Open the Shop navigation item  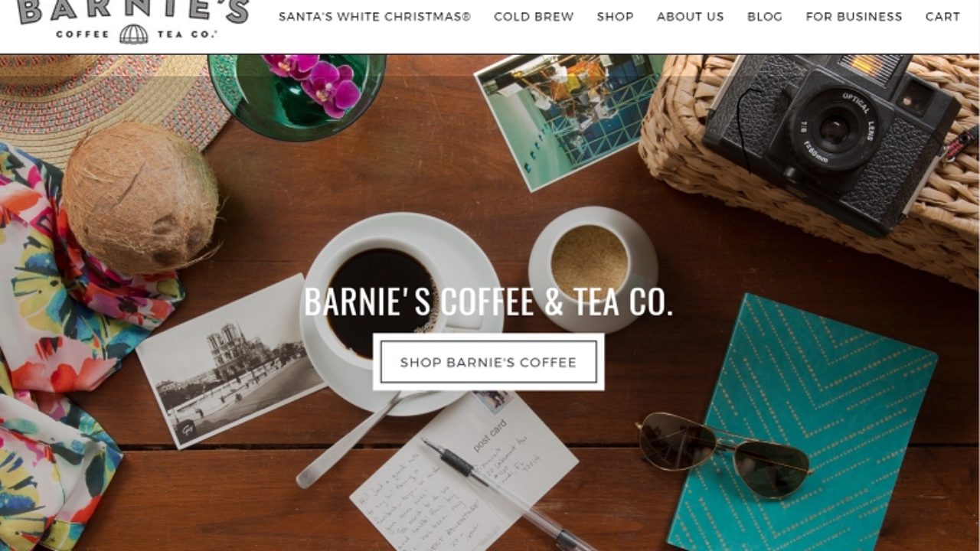click(x=615, y=16)
